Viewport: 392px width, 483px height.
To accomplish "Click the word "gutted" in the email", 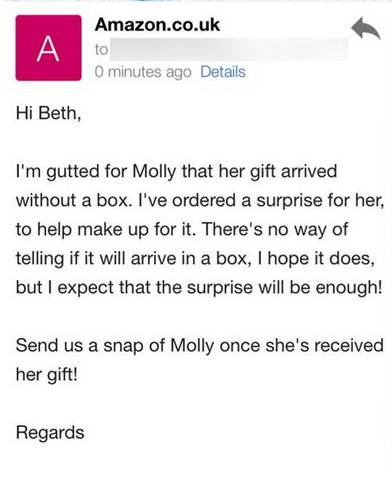I will tap(73, 172).
